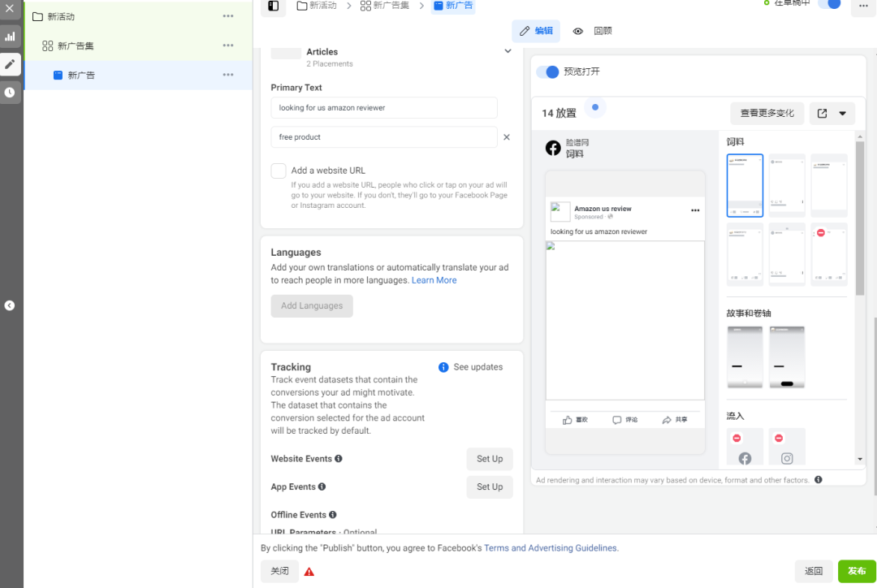Open the top-right more options menu
The width and height of the screenshot is (877, 588).
click(x=863, y=6)
